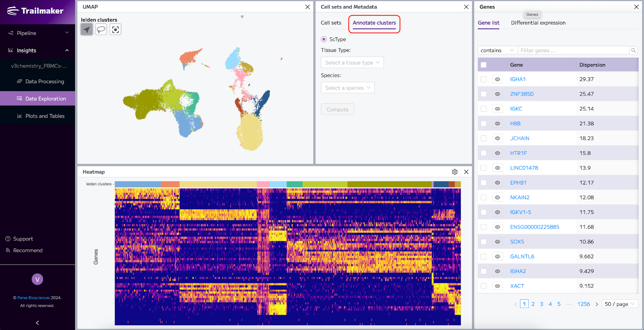Open the Select a tissue type dropdown
The width and height of the screenshot is (644, 330).
pos(352,62)
